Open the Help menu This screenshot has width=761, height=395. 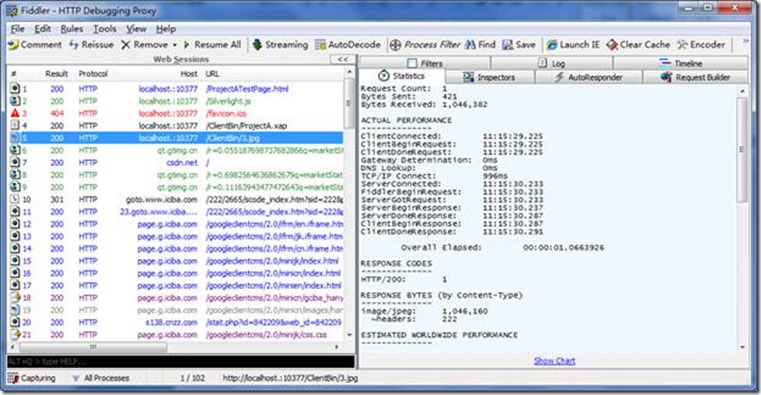click(x=165, y=29)
